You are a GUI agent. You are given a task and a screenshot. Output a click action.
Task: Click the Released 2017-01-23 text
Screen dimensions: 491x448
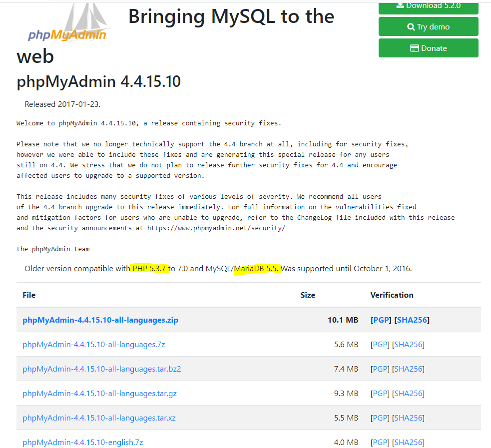(x=62, y=104)
